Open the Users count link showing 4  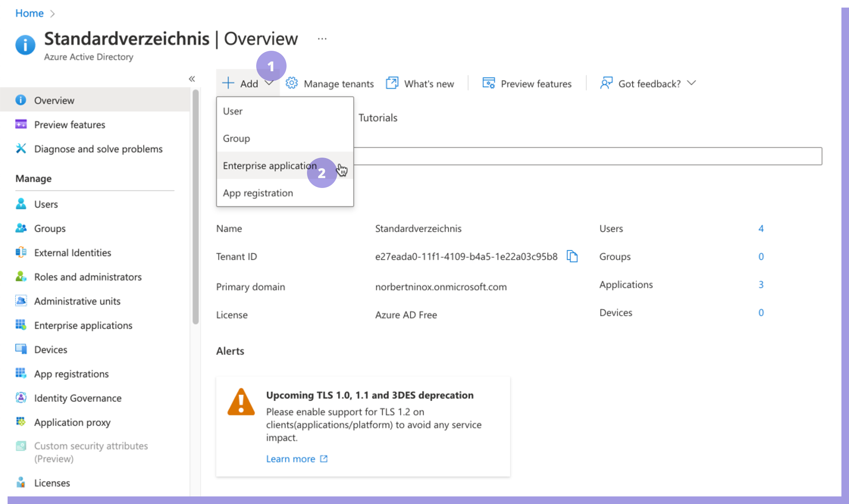[761, 229]
